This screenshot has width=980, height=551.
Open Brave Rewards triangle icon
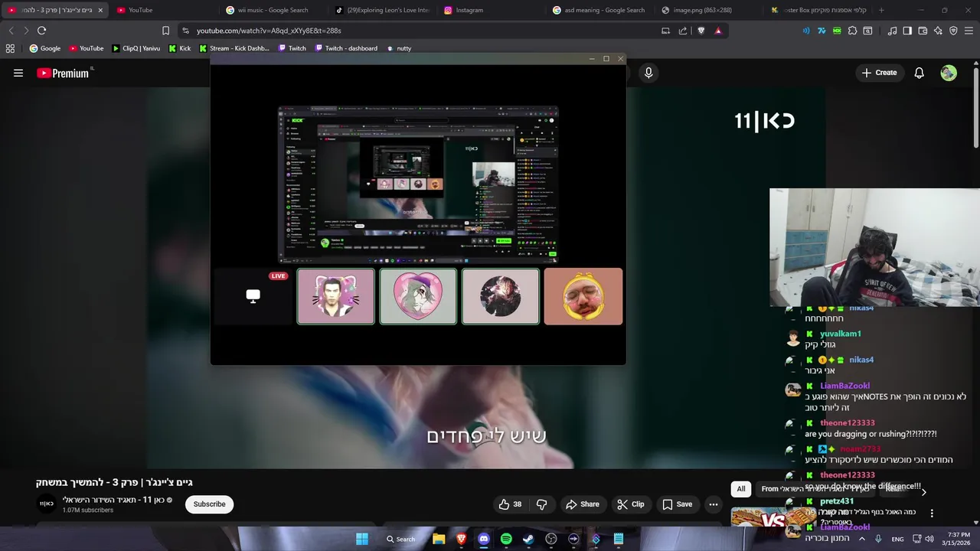point(718,31)
